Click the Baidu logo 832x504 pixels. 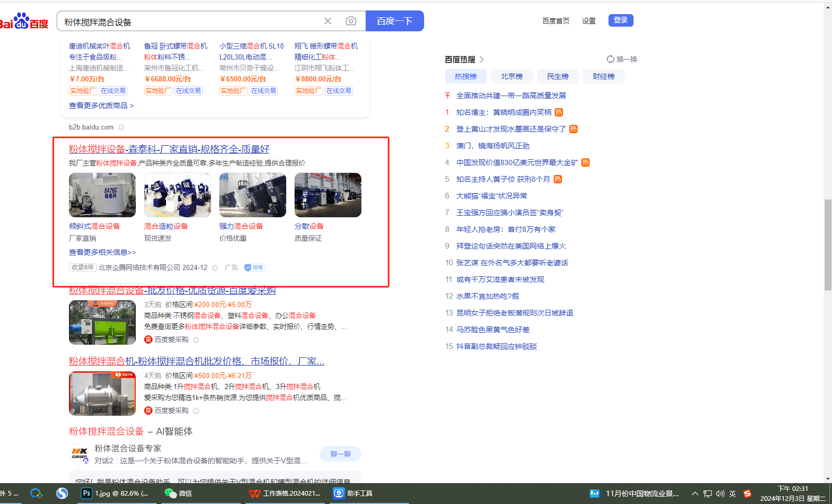24,21
